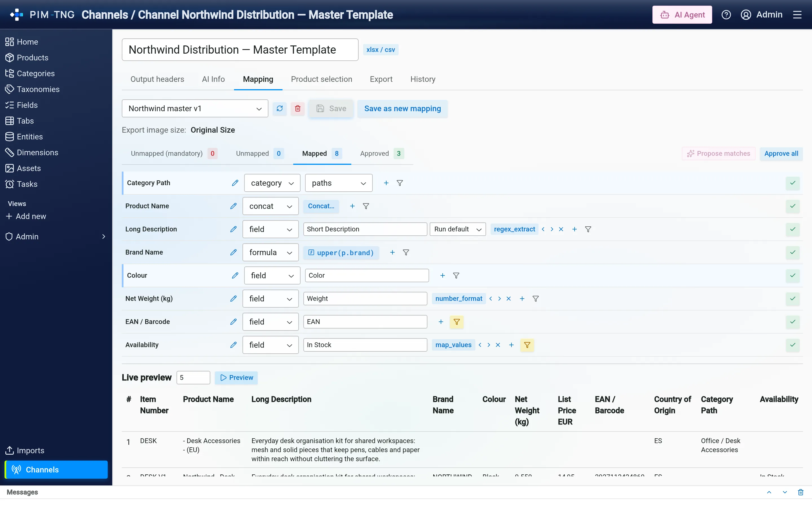
Task: Click the Approve all button
Action: click(781, 154)
